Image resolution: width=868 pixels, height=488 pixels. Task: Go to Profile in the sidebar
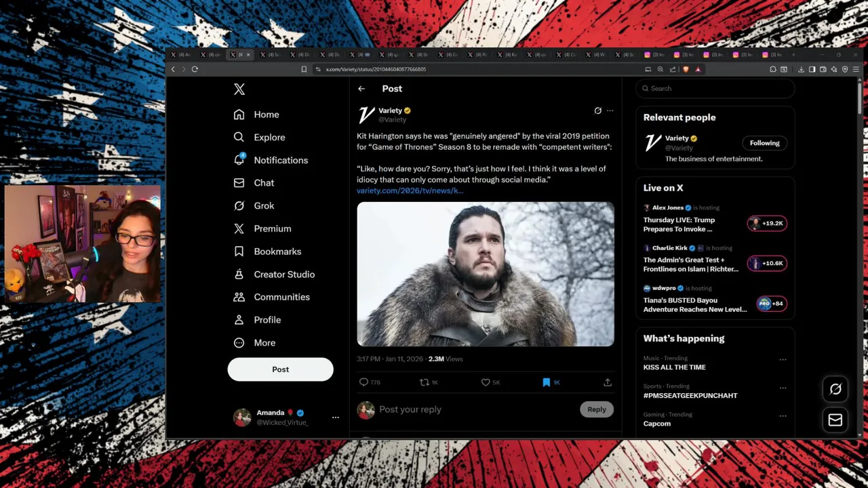coord(257,320)
